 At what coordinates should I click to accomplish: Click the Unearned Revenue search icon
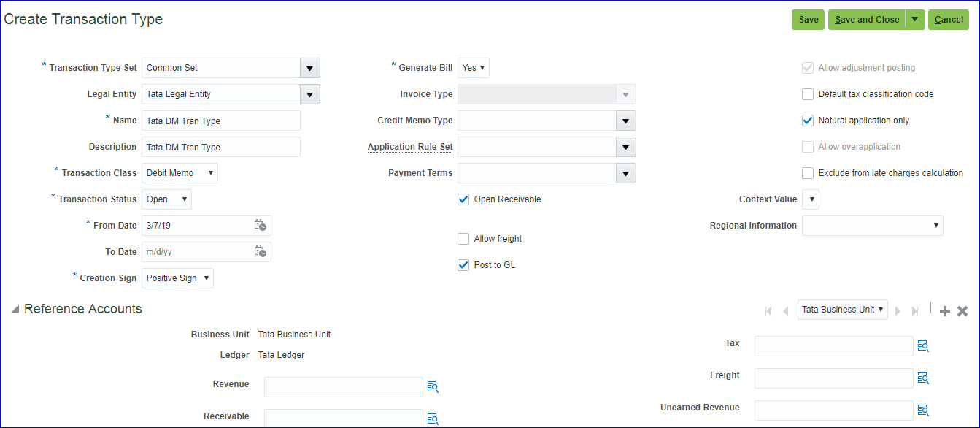click(x=923, y=410)
